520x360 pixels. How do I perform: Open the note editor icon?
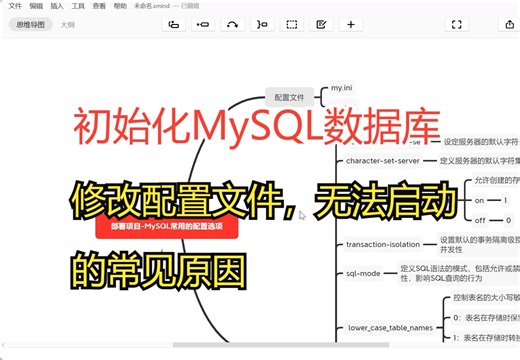click(x=321, y=25)
